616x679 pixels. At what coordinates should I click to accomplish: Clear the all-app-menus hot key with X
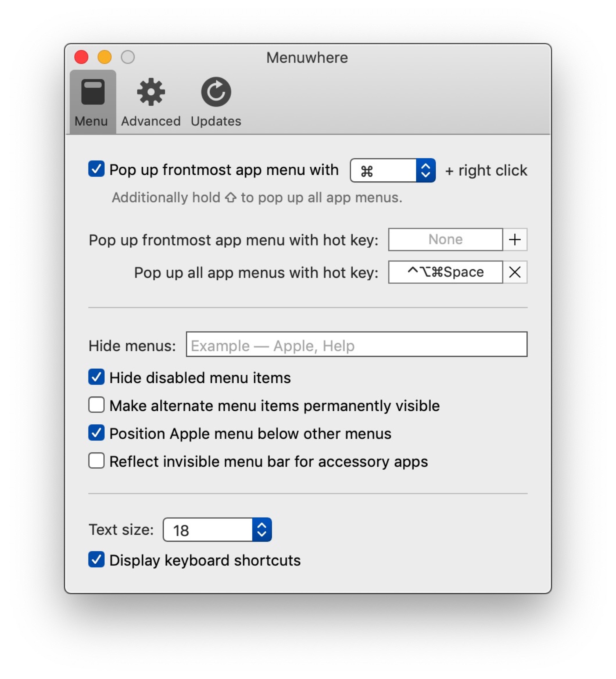pyautogui.click(x=514, y=272)
